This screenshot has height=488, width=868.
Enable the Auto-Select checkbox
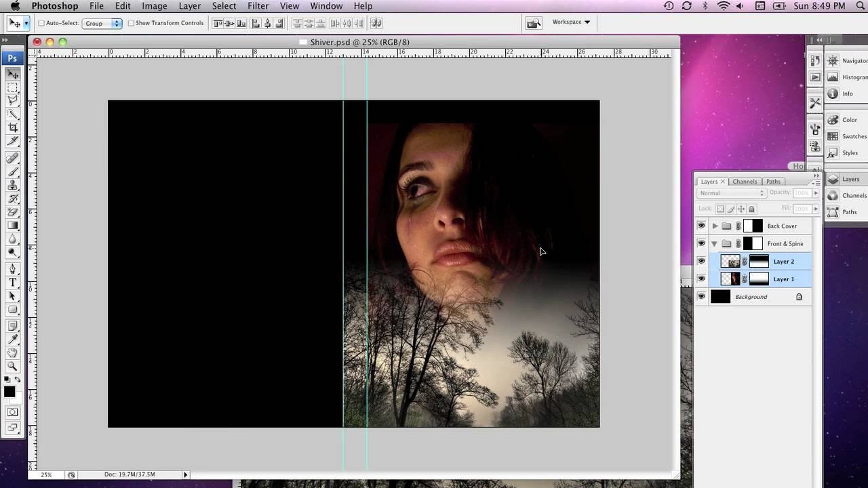41,23
